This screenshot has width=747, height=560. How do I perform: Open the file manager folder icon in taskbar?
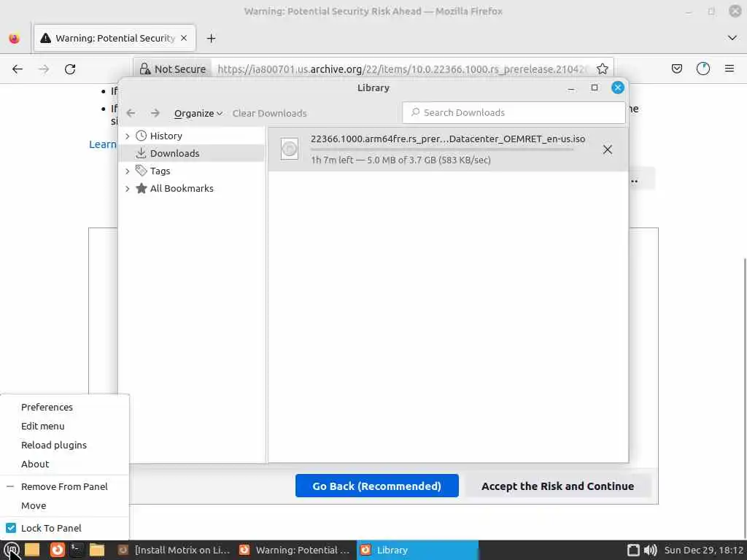tap(97, 550)
